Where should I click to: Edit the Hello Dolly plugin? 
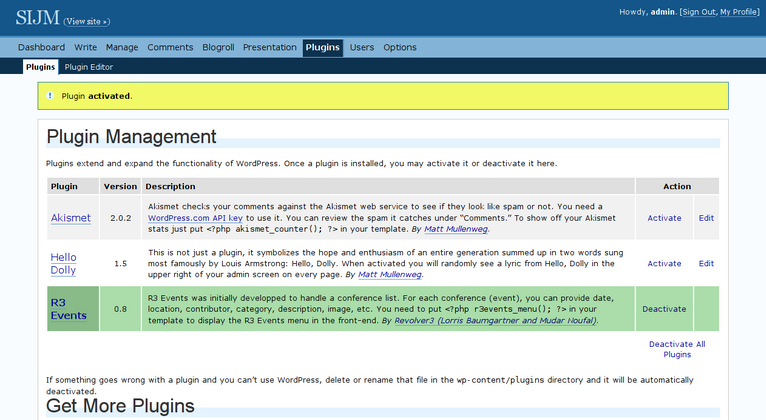click(x=706, y=263)
